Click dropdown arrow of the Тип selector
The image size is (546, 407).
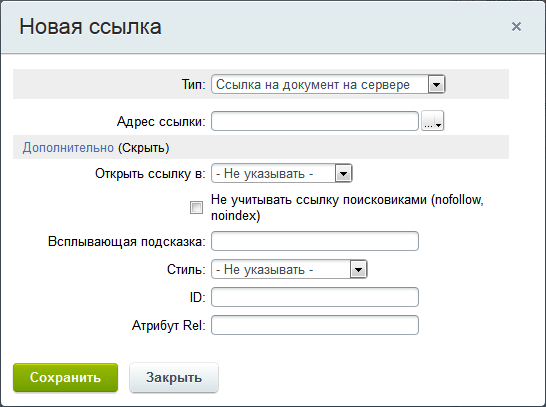[436, 85]
